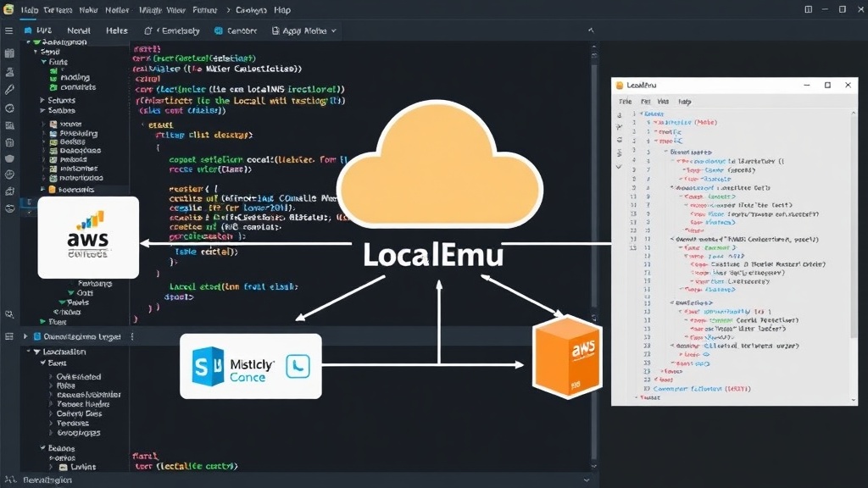Click the LocalEmu window title icon

(620, 86)
